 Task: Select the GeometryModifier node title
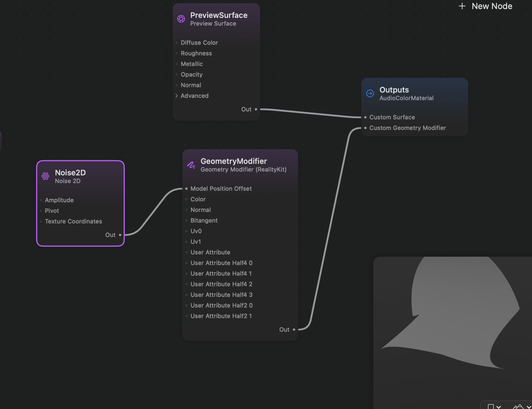coord(234,161)
